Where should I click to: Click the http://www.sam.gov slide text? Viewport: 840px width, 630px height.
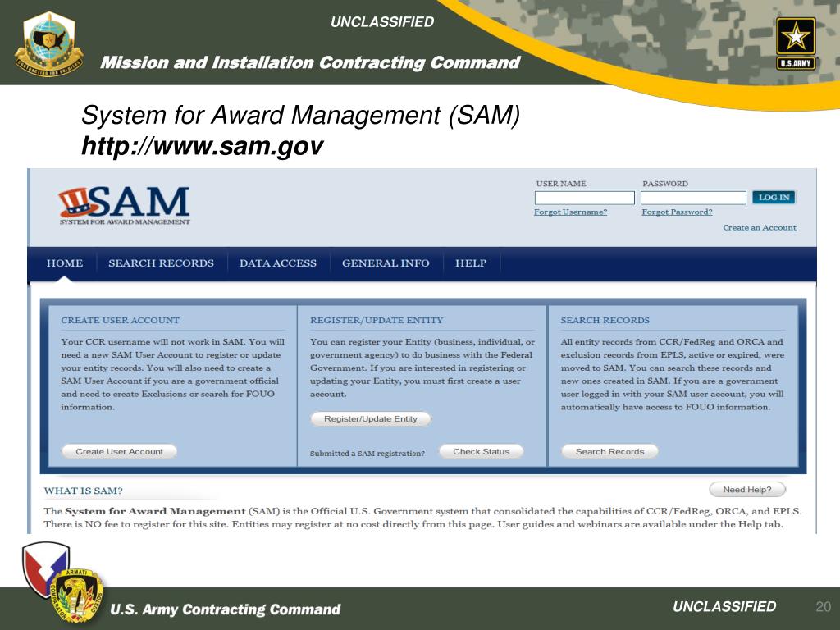[202, 145]
